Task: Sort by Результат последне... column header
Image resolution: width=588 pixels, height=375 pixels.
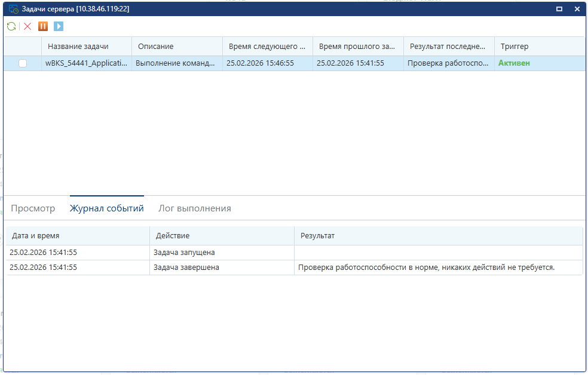Action: click(449, 47)
